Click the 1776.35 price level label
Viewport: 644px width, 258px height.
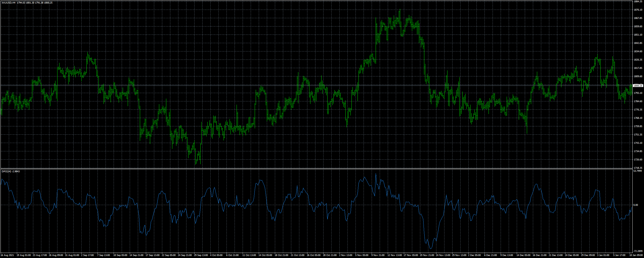(638, 110)
